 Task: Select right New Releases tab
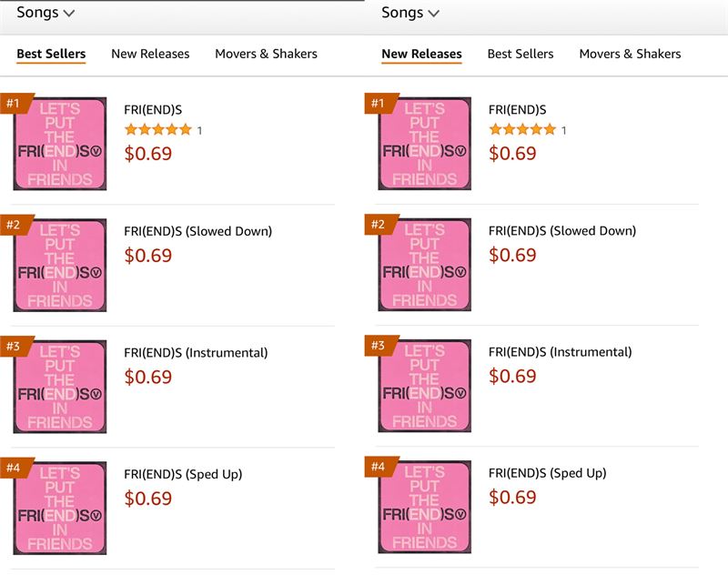(x=421, y=54)
